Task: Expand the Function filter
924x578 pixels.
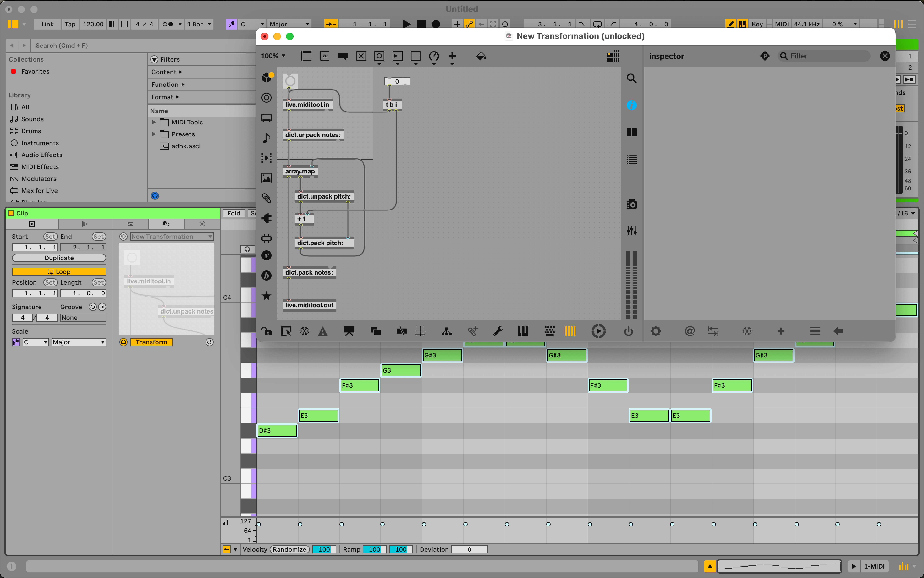Action: point(168,85)
